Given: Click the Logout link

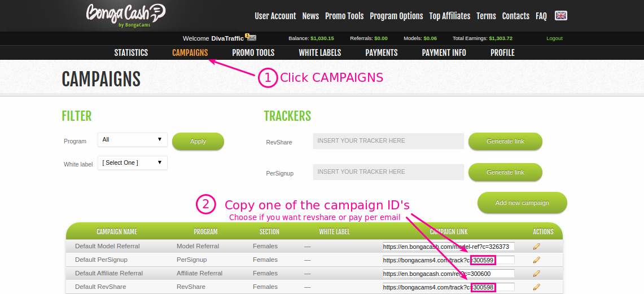Looking at the screenshot, I should coord(554,38).
